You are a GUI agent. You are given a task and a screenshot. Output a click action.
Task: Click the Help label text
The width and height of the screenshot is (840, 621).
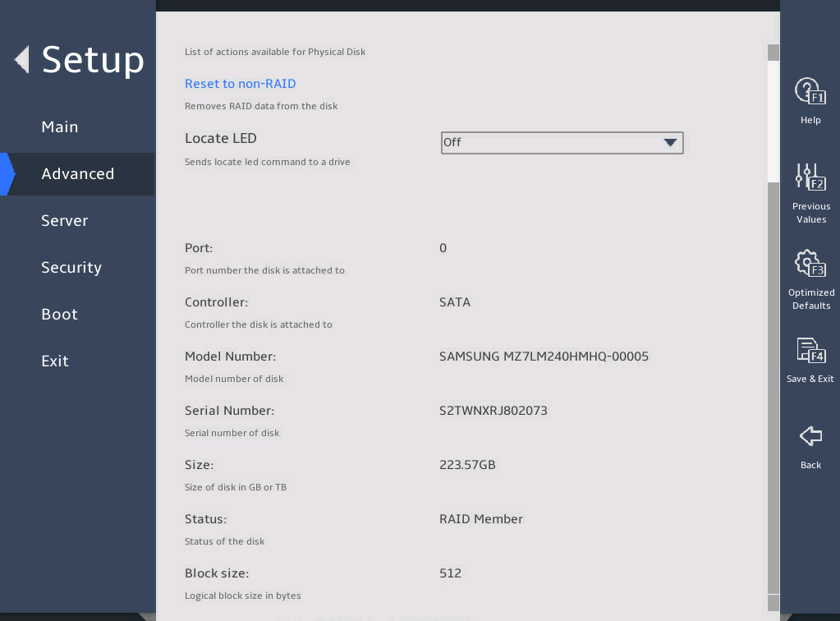click(x=810, y=120)
